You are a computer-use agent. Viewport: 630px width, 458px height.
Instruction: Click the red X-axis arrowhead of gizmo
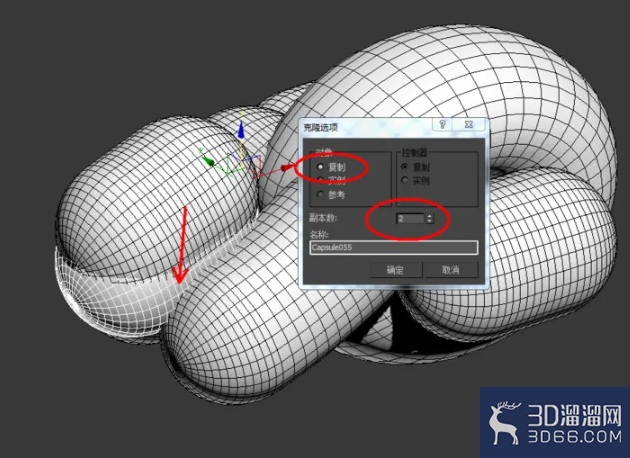(286, 168)
